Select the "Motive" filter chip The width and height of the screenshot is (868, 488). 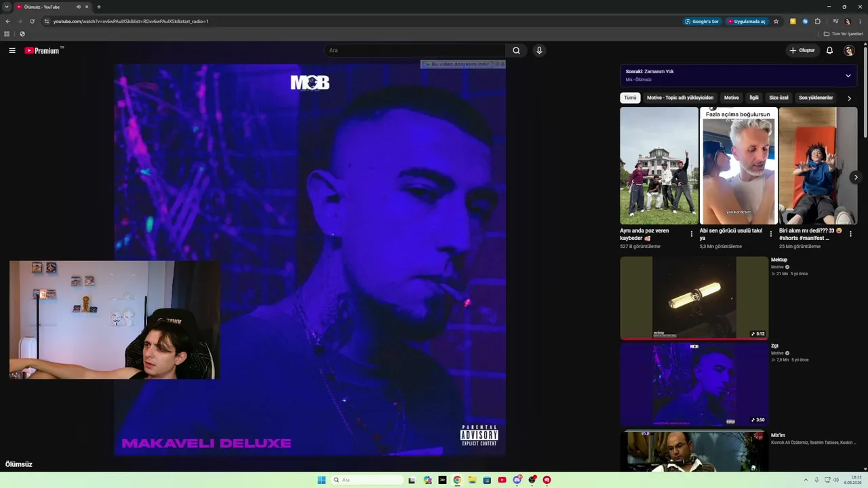[x=732, y=98]
